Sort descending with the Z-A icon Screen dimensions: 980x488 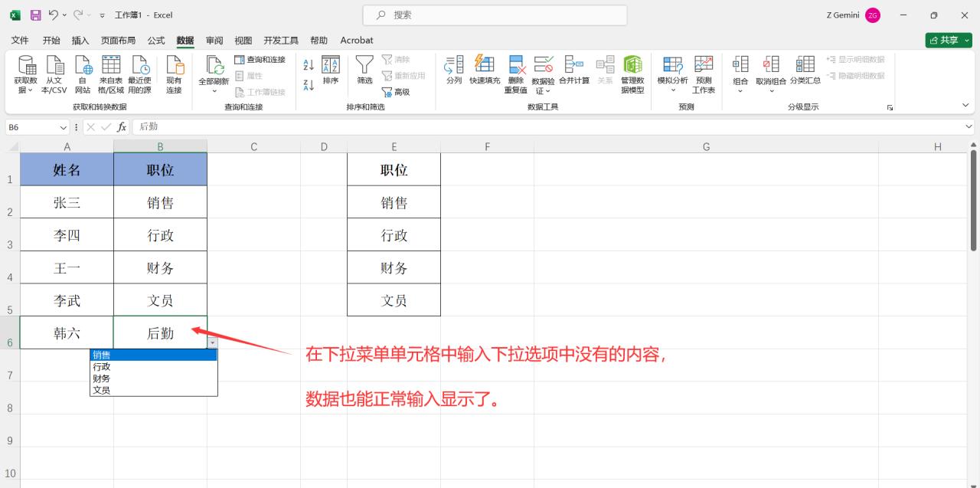point(309,85)
